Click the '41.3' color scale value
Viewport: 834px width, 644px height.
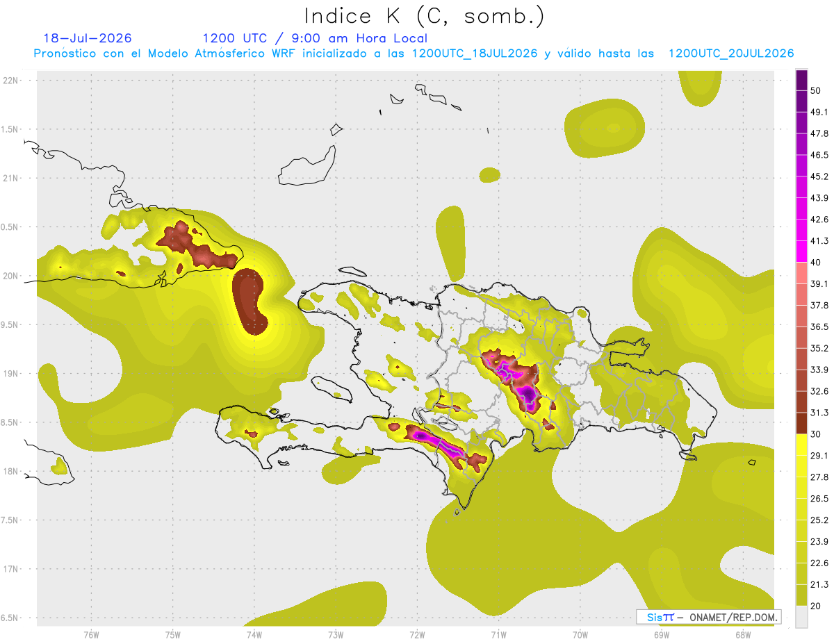click(x=819, y=241)
